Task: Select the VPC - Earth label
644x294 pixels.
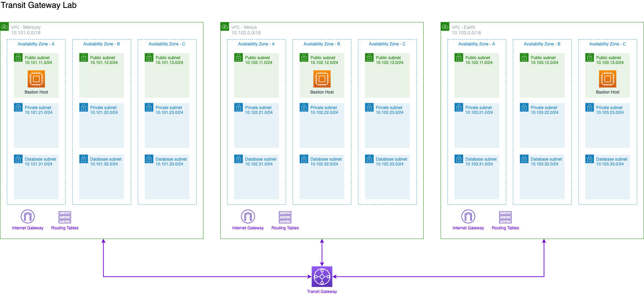Action: pyautogui.click(x=463, y=27)
